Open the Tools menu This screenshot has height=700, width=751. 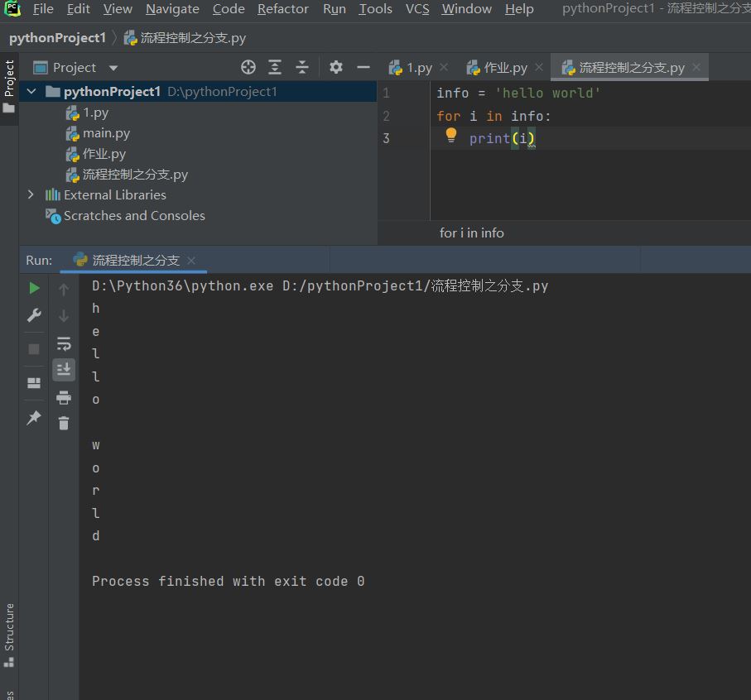point(376,9)
